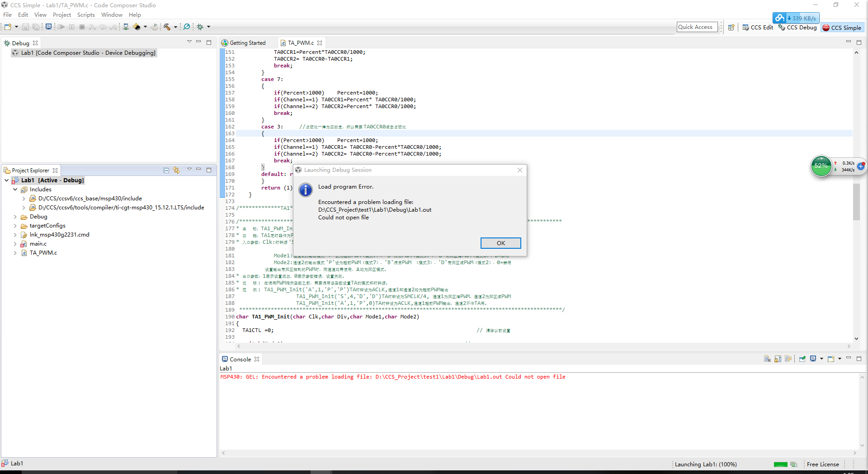Click the Save toolbar icon
The width and height of the screenshot is (868, 474).
pos(25,27)
